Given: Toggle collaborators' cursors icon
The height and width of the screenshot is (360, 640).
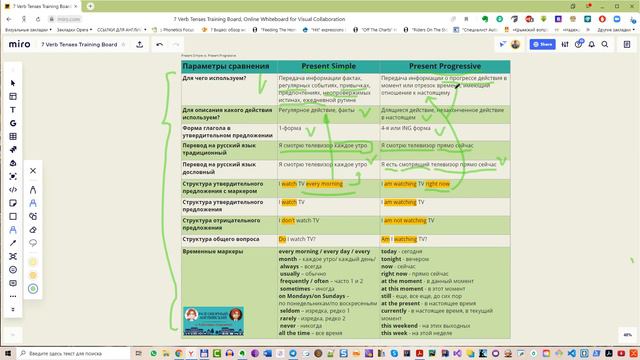Looking at the screenshot, I should click(503, 44).
